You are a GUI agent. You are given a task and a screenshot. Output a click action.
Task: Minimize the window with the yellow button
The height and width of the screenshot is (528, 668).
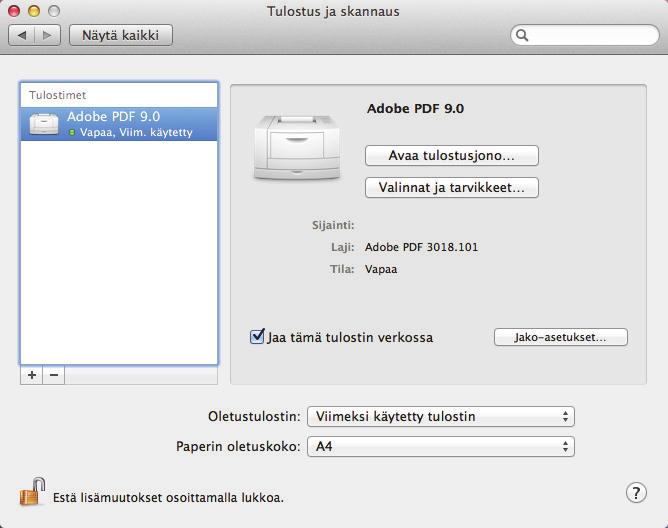click(34, 11)
